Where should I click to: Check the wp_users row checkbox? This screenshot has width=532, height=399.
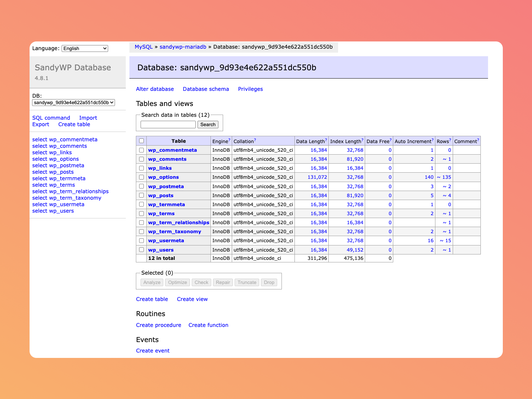pos(141,249)
